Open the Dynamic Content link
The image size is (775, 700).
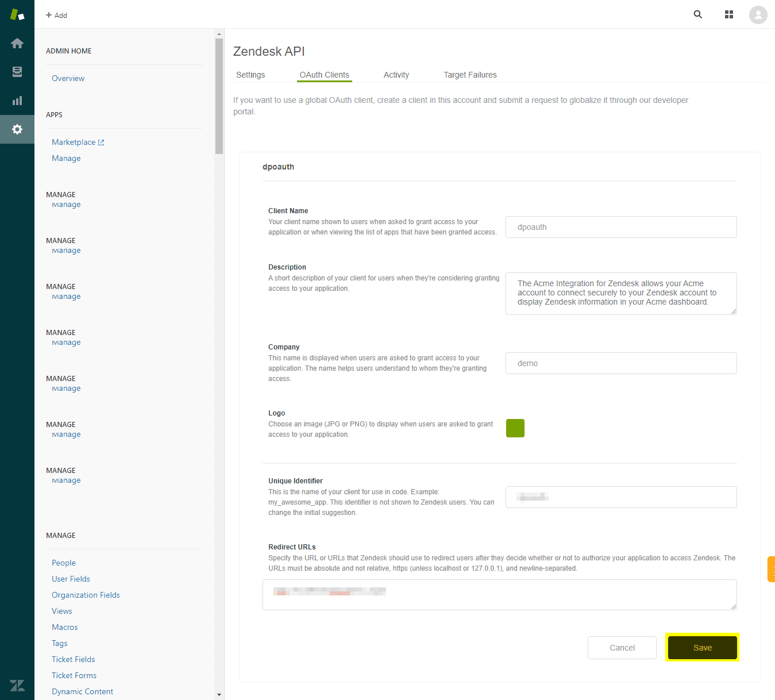pos(82,691)
